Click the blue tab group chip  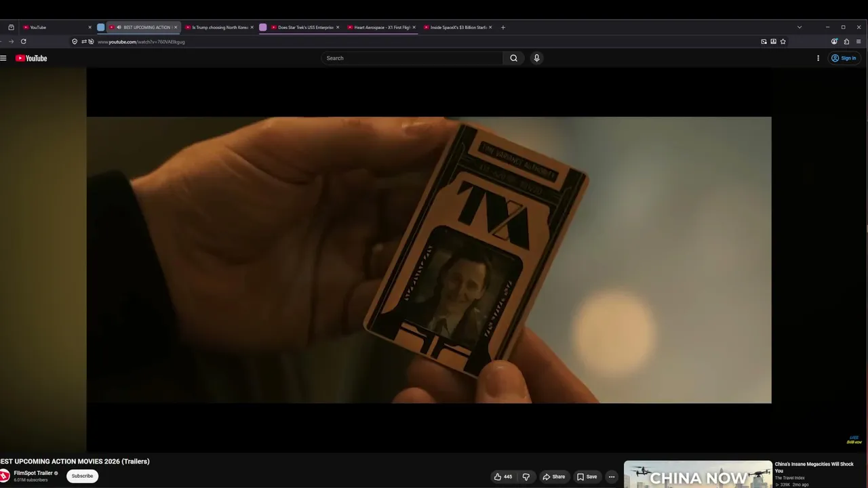[x=101, y=27]
